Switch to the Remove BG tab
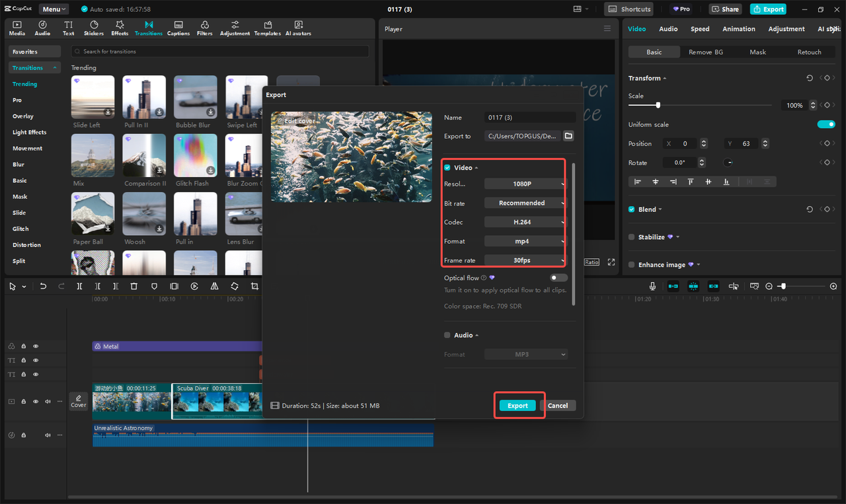846x504 pixels. pyautogui.click(x=705, y=52)
